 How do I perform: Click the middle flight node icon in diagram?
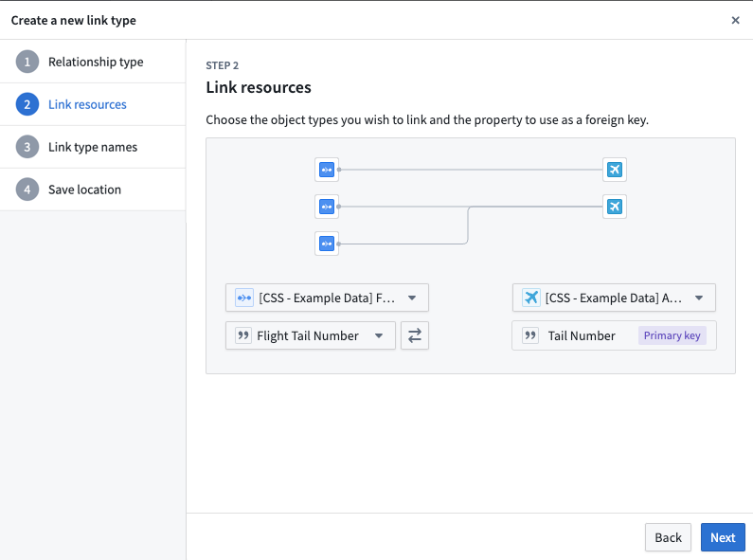pyautogui.click(x=327, y=207)
